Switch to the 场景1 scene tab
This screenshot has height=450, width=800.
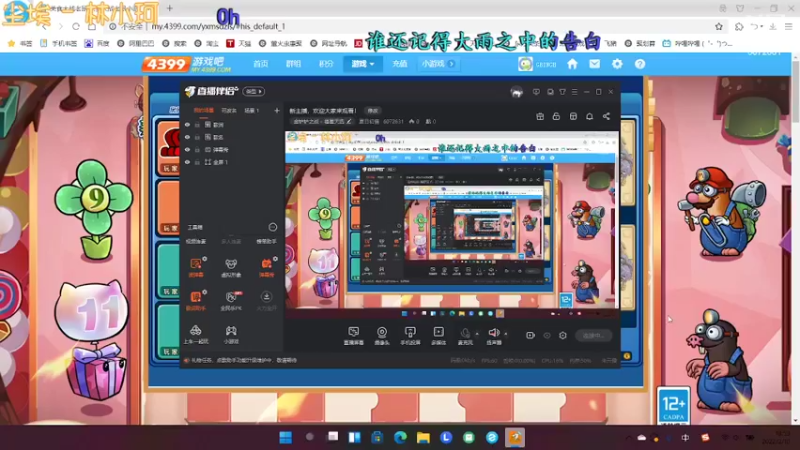[x=252, y=110]
